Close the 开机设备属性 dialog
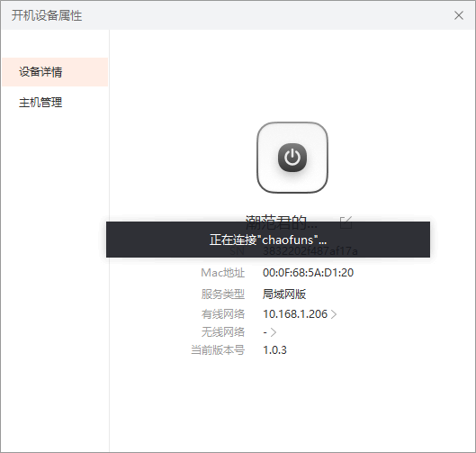 [x=459, y=15]
